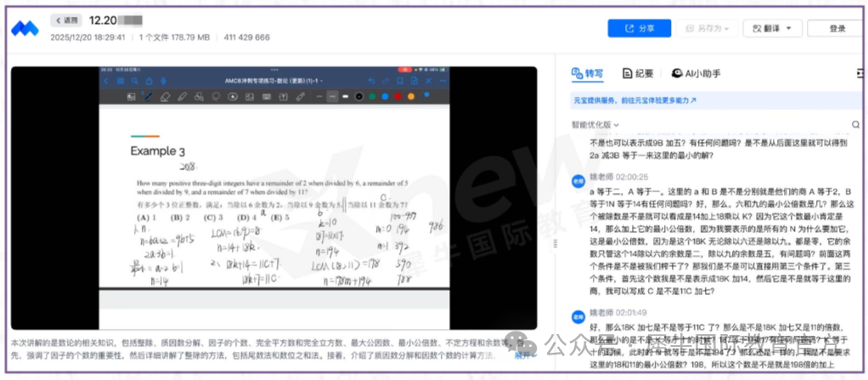Click the redo arrow in the notes app
This screenshot has width=868, height=380.
[386, 81]
